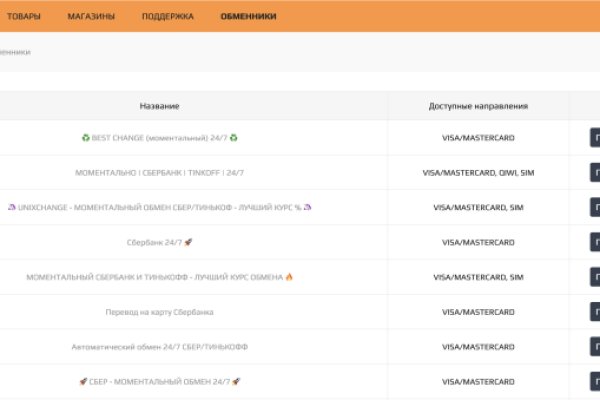Viewport: 600px width, 400px height.
Task: Click the breadcrumb link under the navigation bar
Action: (x=14, y=52)
